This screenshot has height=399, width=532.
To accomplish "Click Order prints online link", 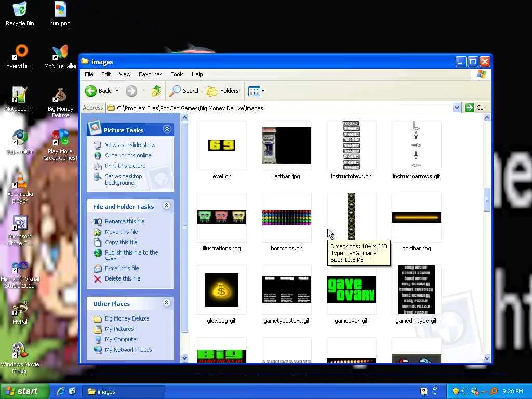I will click(x=128, y=155).
